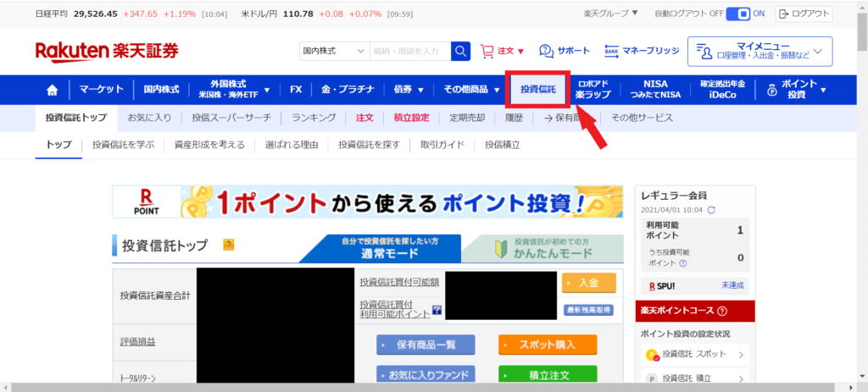The height and width of the screenshot is (392, 868).
Task: Toggle the 自動ログアウト switch
Action: coord(738,14)
